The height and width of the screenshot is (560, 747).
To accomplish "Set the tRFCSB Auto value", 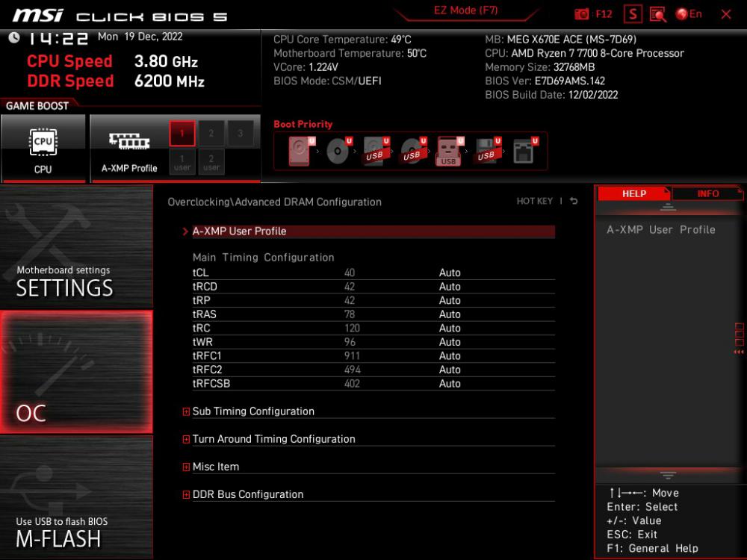I will coord(449,383).
